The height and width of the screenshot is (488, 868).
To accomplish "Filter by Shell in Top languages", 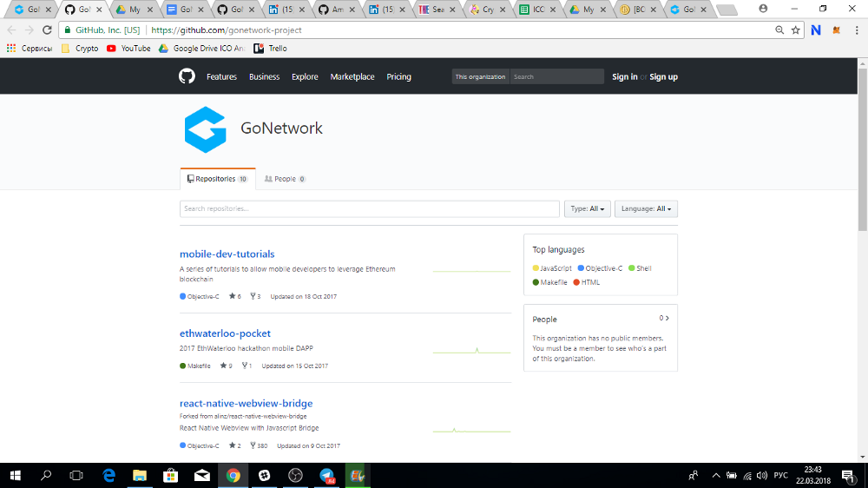I will [x=640, y=268].
